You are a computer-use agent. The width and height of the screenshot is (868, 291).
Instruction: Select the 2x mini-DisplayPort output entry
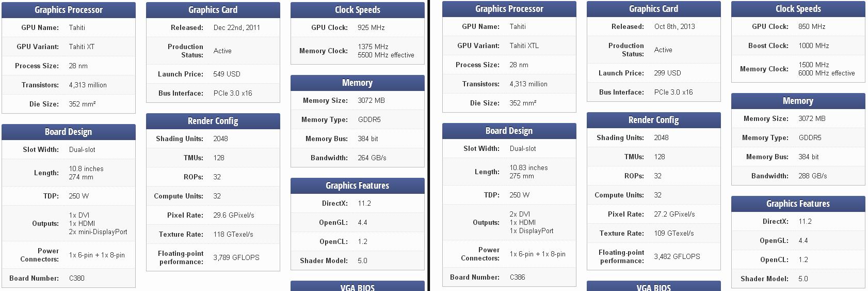(x=98, y=232)
